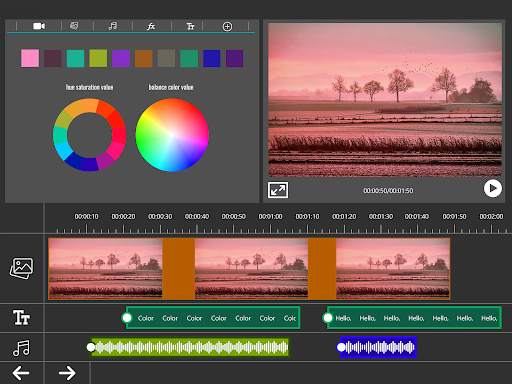Jump to 00:00:40 on the ruler
The image size is (512, 384).
[197, 217]
